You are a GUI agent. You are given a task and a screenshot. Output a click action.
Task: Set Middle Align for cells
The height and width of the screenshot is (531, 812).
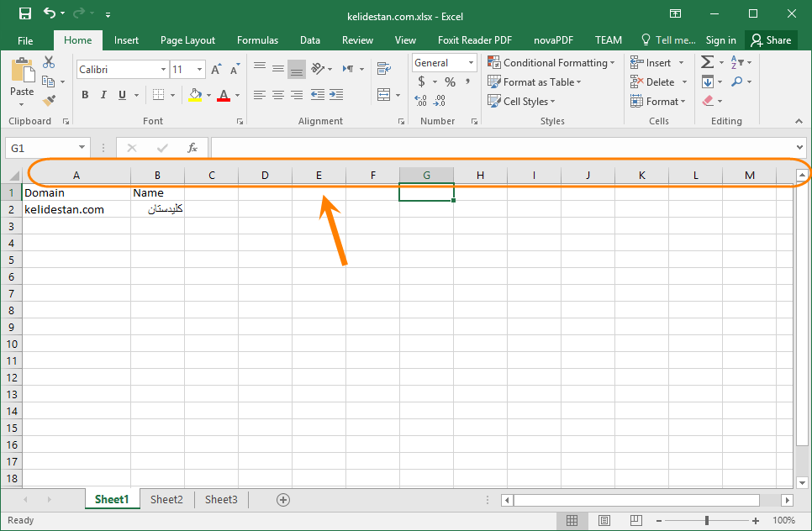278,68
